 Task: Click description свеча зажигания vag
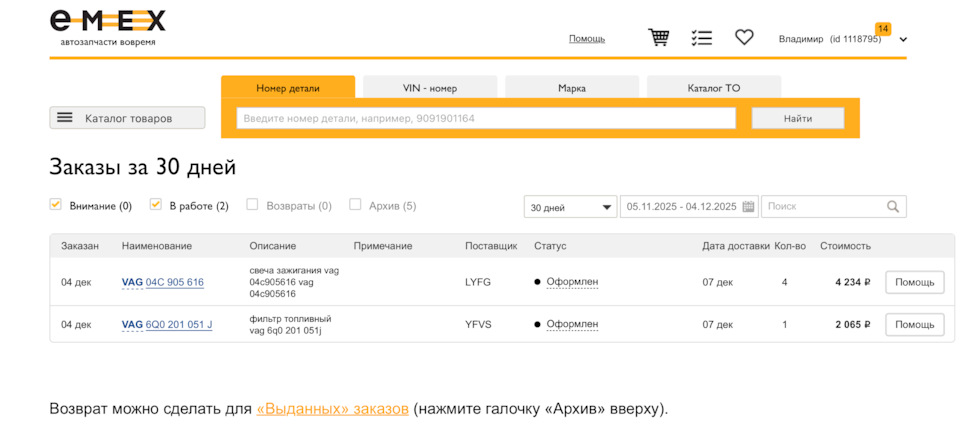point(294,282)
